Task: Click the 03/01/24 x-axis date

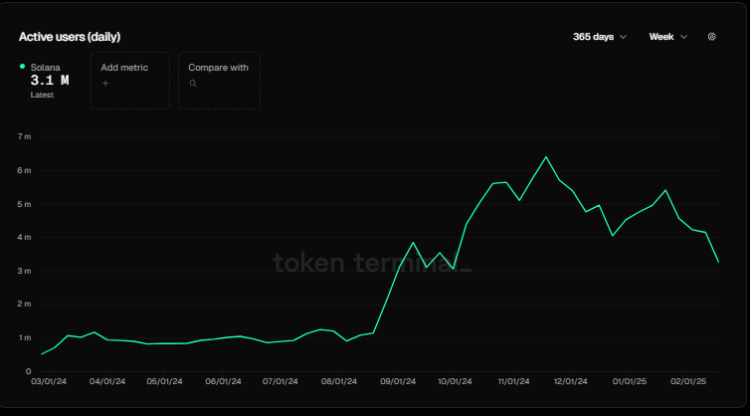Action: pos(49,381)
